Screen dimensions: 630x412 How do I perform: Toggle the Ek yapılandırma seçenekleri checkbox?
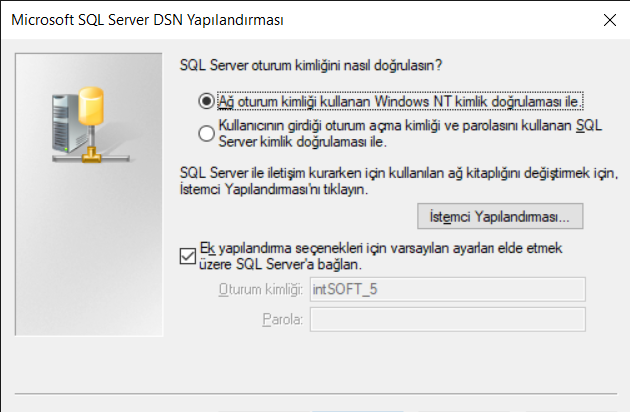tap(188, 256)
